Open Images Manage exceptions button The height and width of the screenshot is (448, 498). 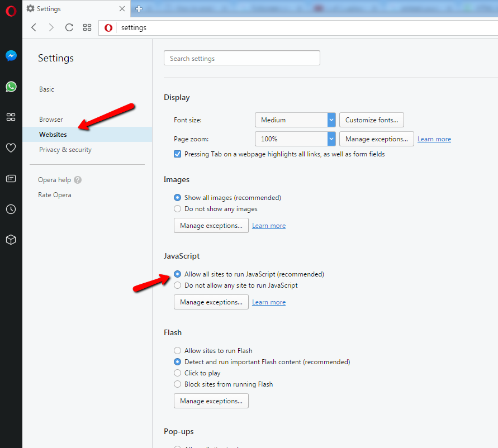[211, 226]
